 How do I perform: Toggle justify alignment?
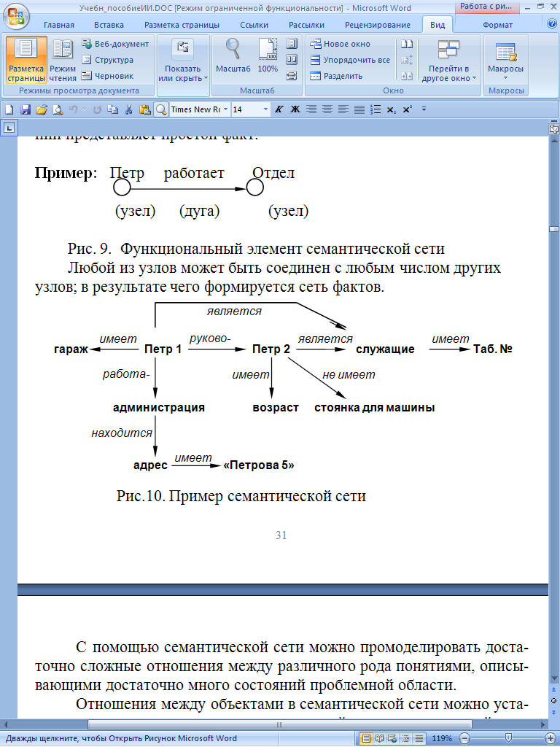[359, 109]
